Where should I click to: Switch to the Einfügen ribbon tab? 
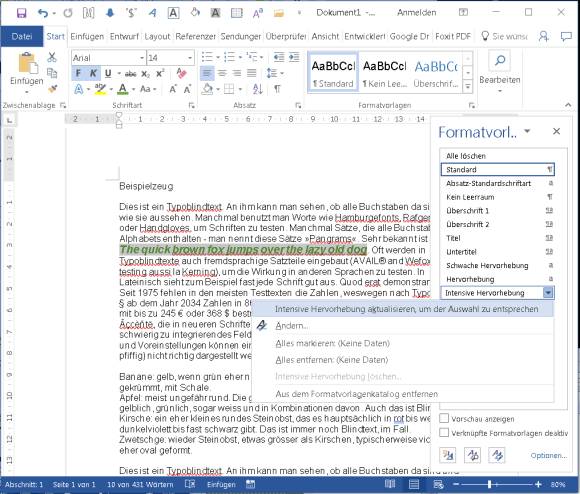tap(87, 36)
